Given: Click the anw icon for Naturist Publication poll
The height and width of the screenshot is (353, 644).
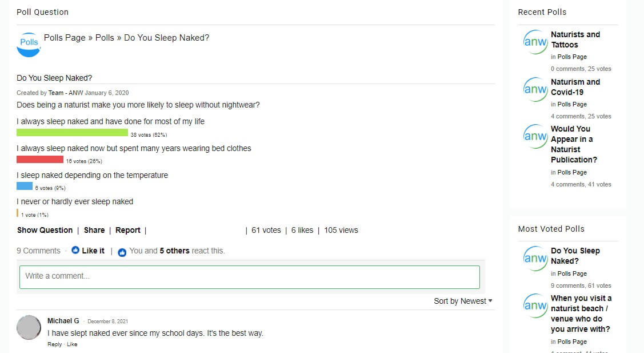Looking at the screenshot, I should (535, 136).
